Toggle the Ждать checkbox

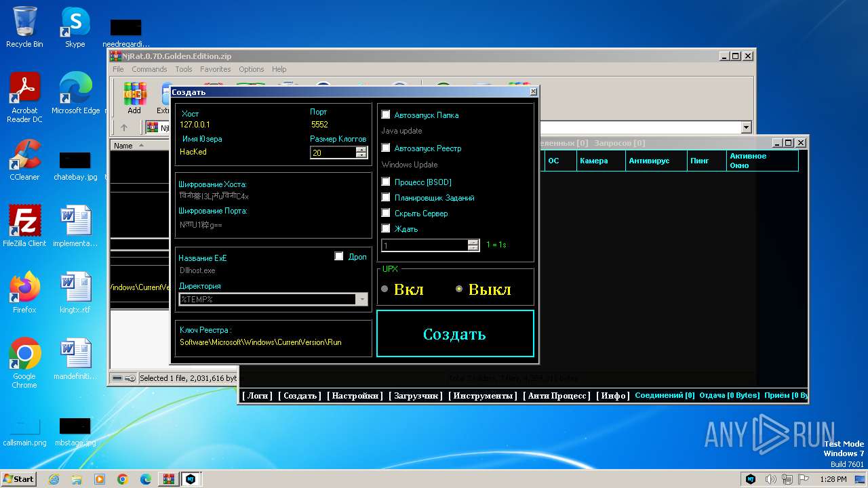pos(386,228)
